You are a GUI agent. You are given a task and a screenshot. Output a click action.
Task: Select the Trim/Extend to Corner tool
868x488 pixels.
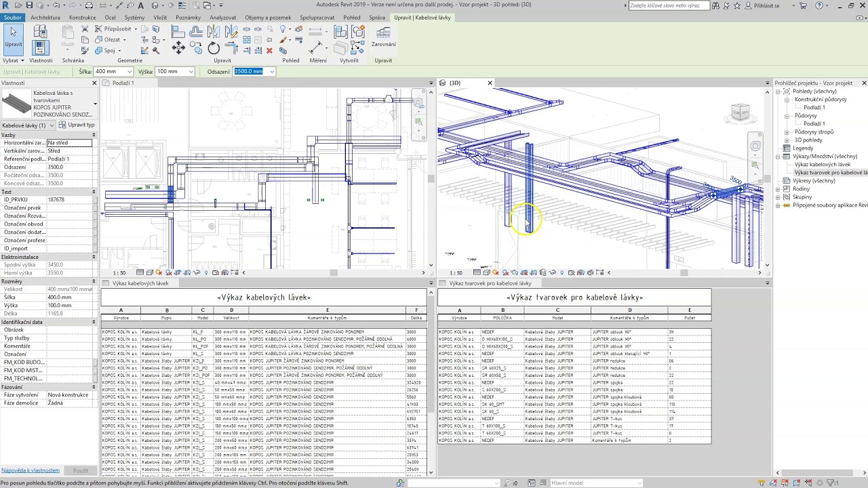pos(231,47)
